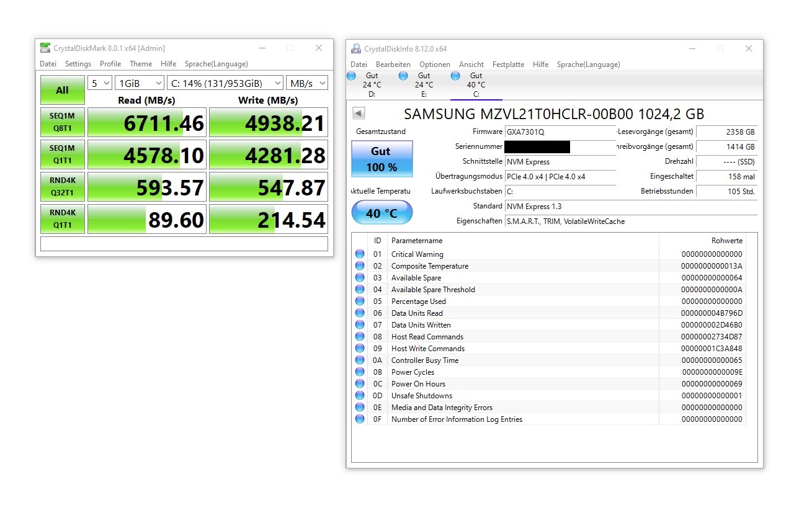
Task: Click the Eingeschaltet value 158 mal
Action: coord(726,176)
